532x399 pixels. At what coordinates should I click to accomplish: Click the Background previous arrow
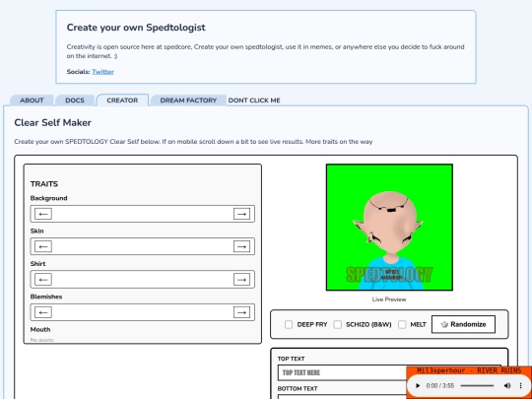(43, 214)
